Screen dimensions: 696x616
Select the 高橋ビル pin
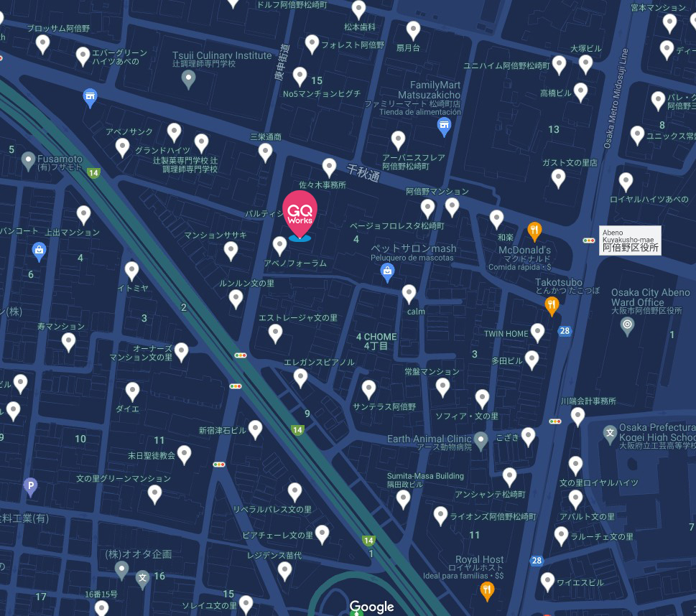pyautogui.click(x=580, y=93)
